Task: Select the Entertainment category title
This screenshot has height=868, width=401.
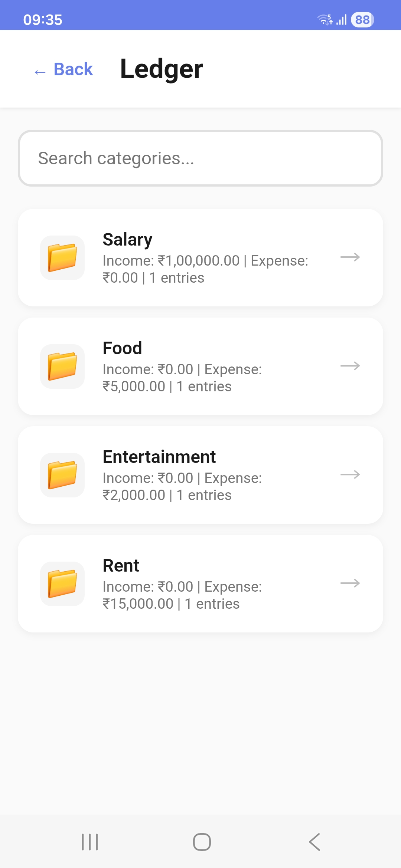Action: (159, 457)
